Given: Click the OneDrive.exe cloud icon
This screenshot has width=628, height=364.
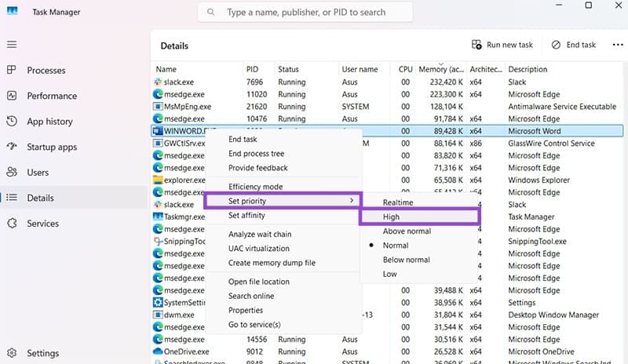Looking at the screenshot, I should point(158,351).
